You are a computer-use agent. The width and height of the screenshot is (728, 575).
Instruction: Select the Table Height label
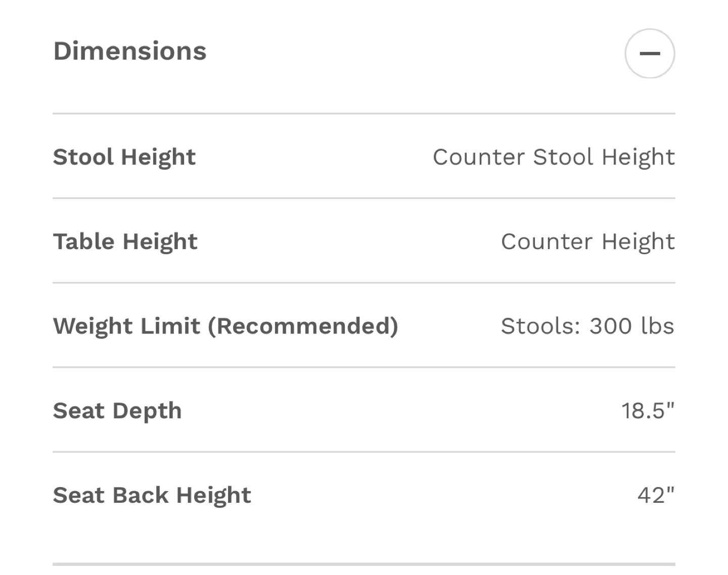125,242
